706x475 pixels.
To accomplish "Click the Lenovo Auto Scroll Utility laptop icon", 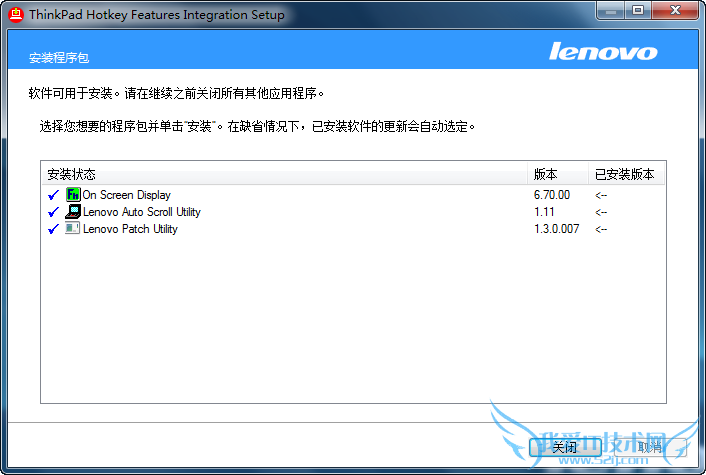I will 73,211.
